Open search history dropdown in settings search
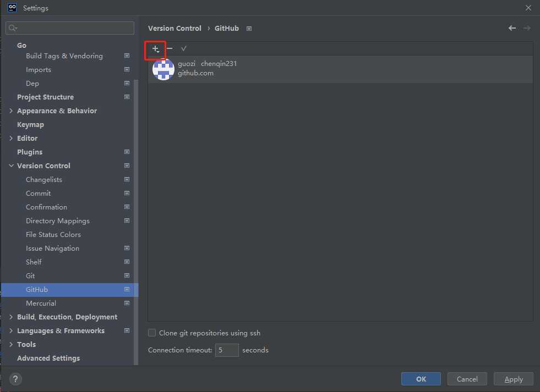 coord(13,28)
